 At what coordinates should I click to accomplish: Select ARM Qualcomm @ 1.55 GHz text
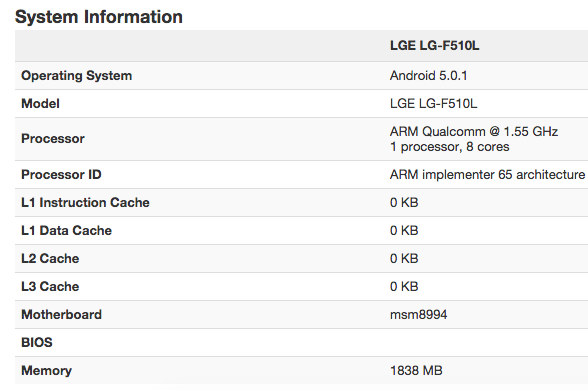[x=474, y=132]
